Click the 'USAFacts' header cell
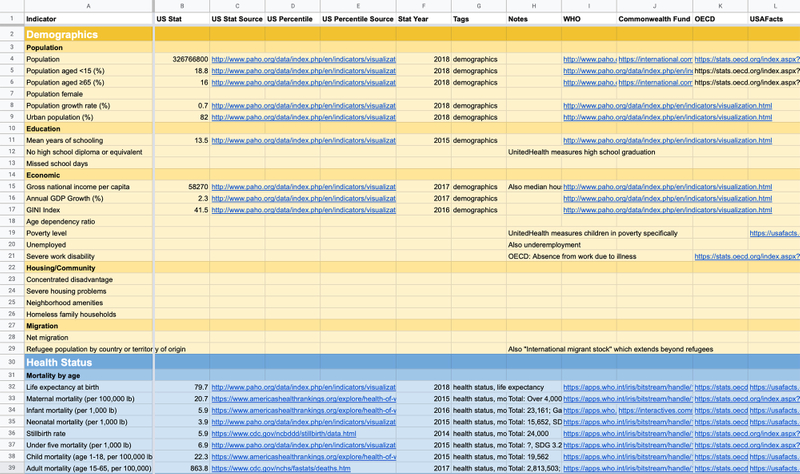 (x=774, y=19)
